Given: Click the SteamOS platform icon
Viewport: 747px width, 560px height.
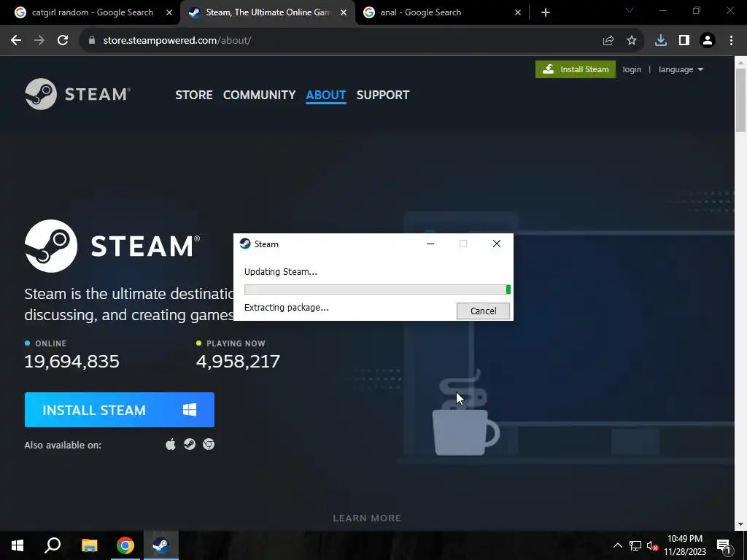Looking at the screenshot, I should point(190,444).
